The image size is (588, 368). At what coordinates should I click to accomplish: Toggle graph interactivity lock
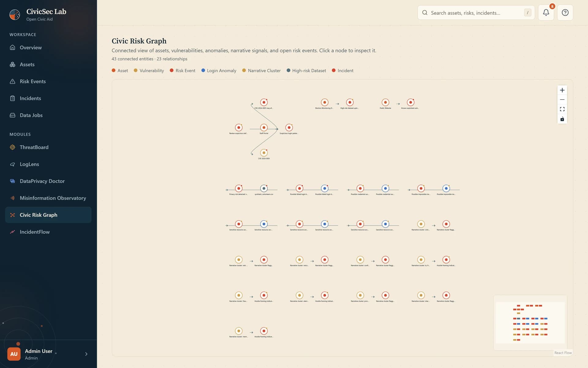pyautogui.click(x=562, y=119)
